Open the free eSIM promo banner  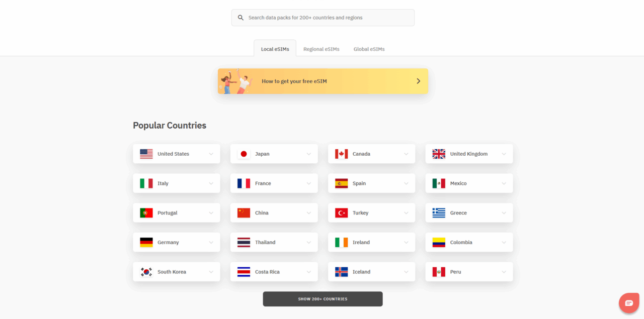coord(323,81)
